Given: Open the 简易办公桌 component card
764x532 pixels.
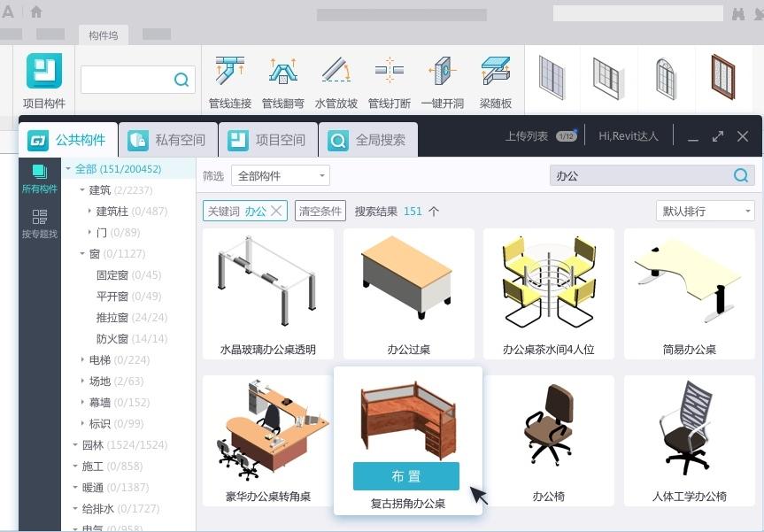Looking at the screenshot, I should pyautogui.click(x=690, y=294).
